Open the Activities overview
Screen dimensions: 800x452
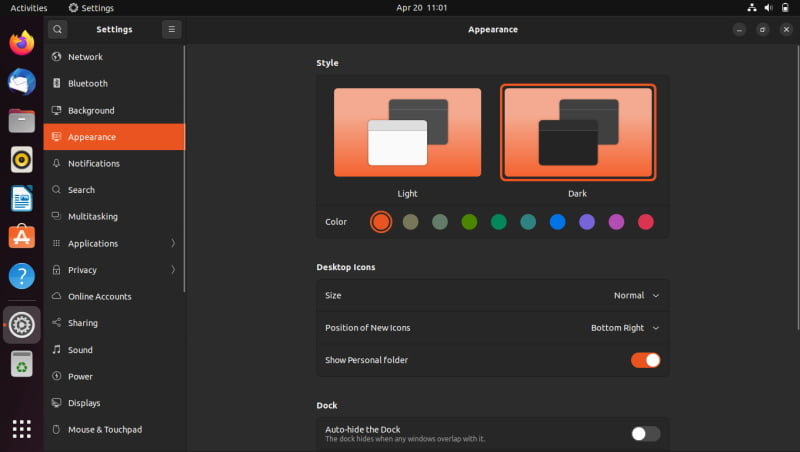click(29, 8)
